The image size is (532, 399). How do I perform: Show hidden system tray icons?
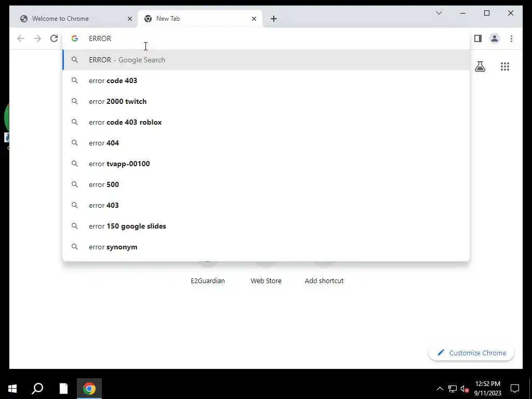[440, 389]
